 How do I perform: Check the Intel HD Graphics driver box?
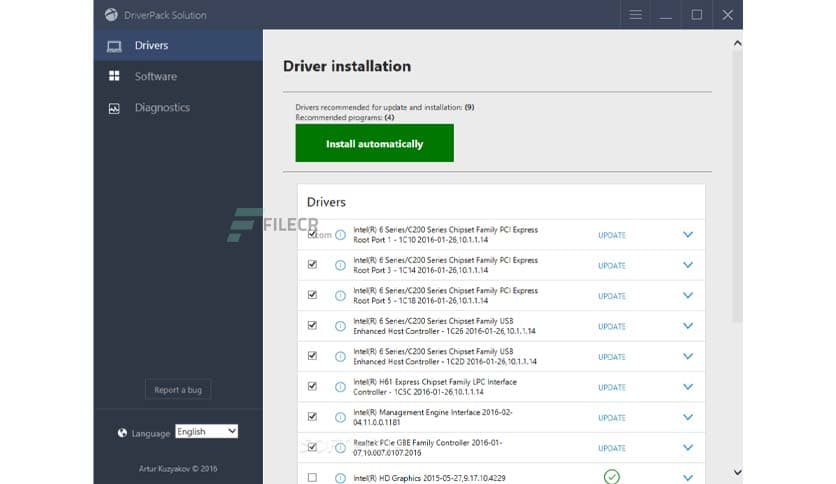312,478
